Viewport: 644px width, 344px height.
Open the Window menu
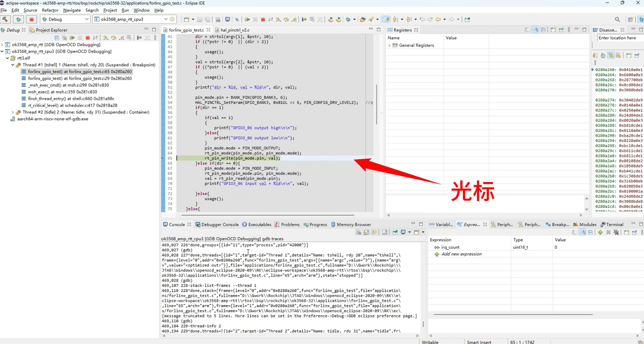pyautogui.click(x=142, y=10)
